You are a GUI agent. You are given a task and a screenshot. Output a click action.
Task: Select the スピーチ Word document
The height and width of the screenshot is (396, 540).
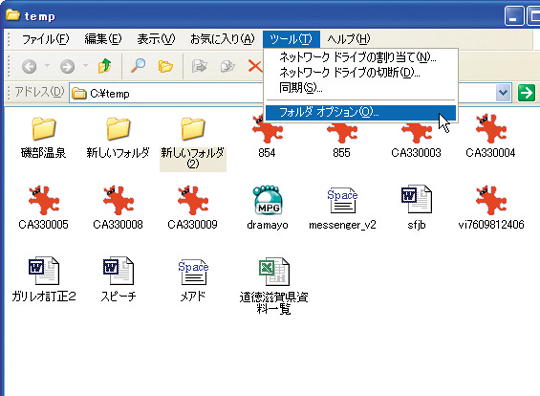pos(118,279)
